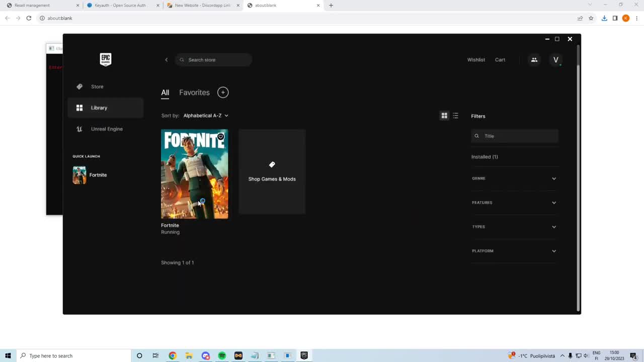
Task: Click Shop Games & Mods
Action: point(272,172)
